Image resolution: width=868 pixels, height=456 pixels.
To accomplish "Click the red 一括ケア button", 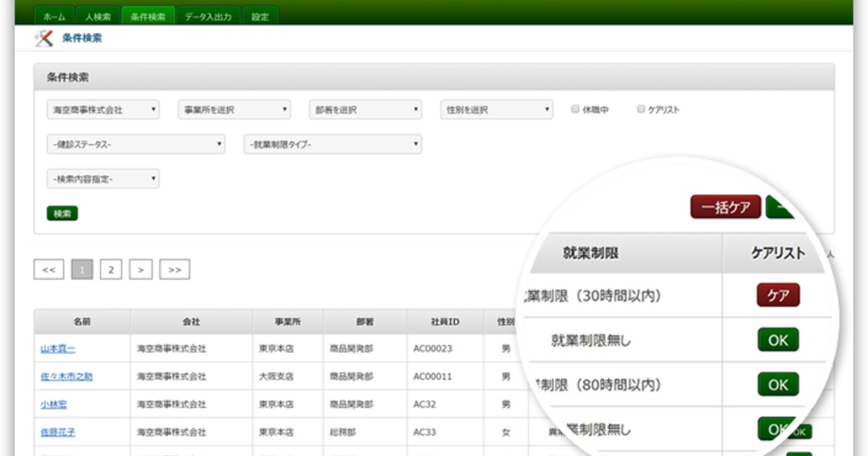I will coord(726,207).
